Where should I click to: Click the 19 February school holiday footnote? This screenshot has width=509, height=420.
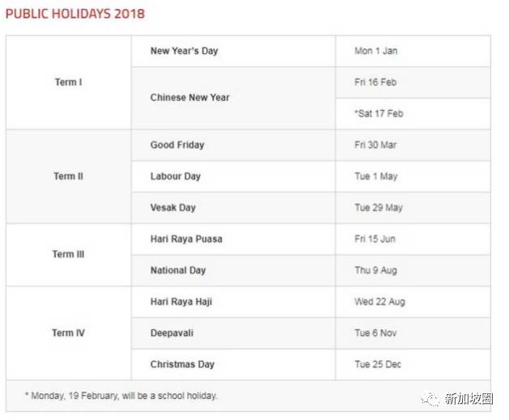pos(121,396)
